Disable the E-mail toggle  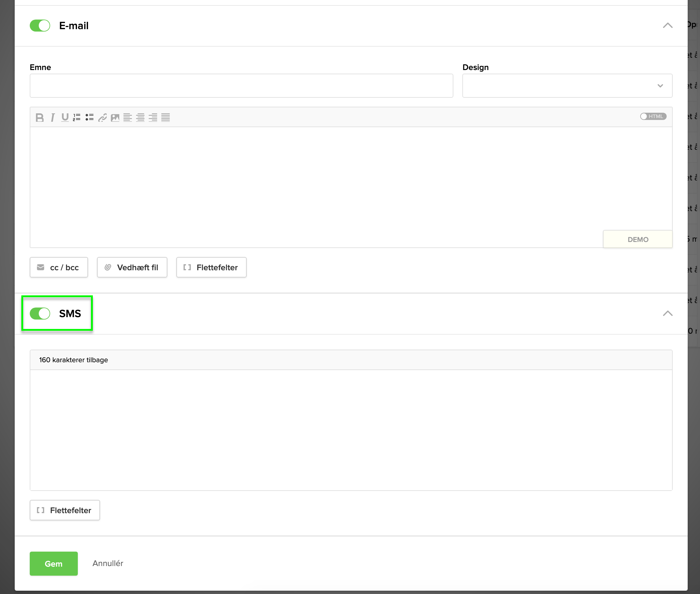click(40, 26)
